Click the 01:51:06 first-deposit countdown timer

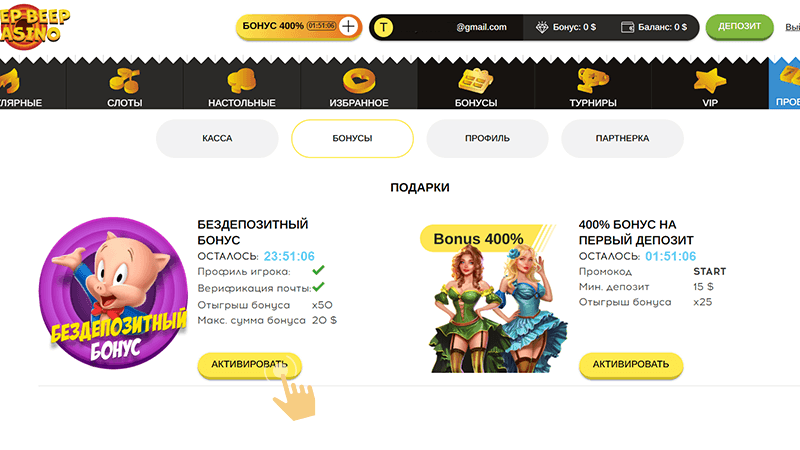(670, 256)
